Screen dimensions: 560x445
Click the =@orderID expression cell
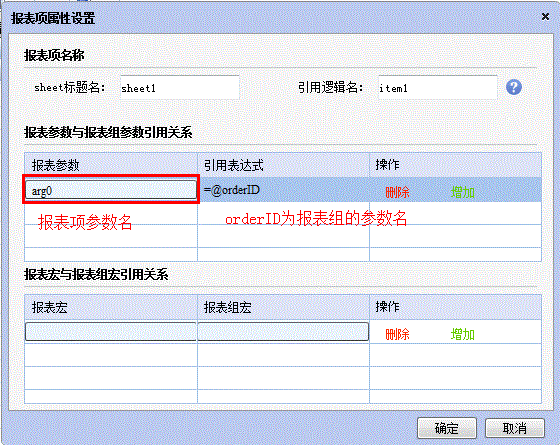[283, 190]
